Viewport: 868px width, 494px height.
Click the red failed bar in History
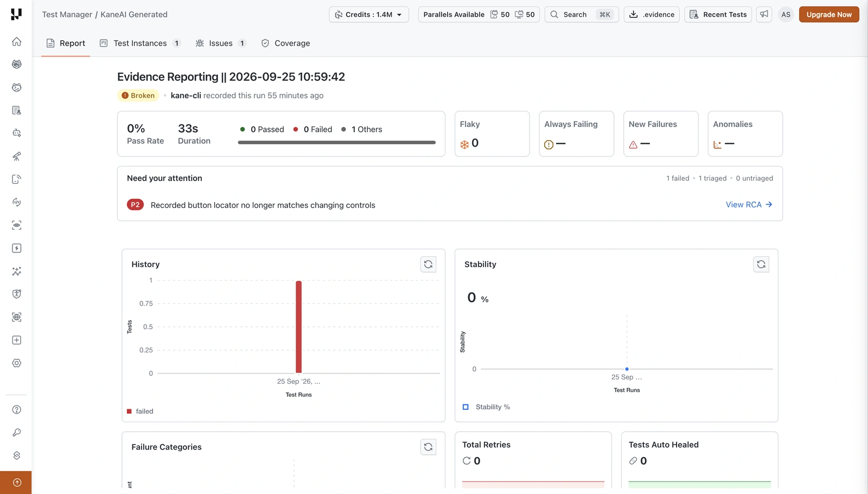(299, 327)
